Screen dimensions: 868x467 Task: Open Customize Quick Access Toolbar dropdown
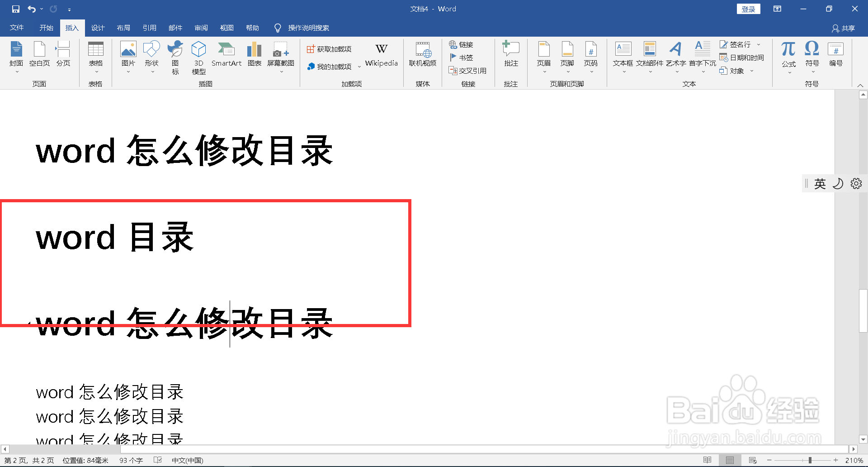point(69,9)
